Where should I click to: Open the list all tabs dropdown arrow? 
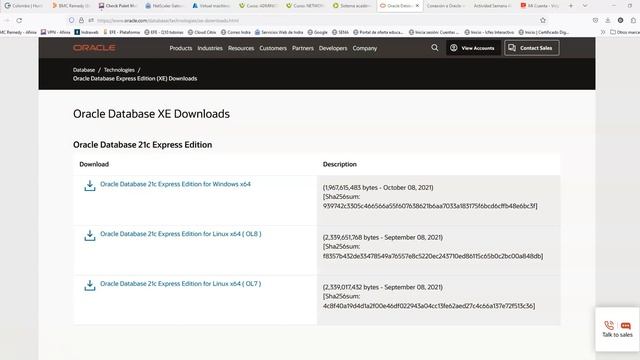[585, 6]
